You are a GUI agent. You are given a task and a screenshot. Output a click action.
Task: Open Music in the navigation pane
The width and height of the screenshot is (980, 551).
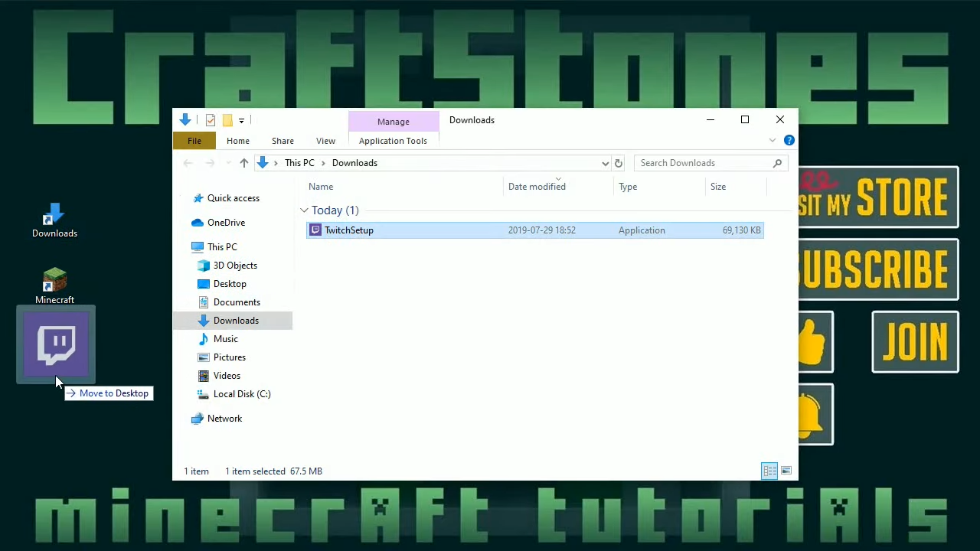(x=225, y=339)
